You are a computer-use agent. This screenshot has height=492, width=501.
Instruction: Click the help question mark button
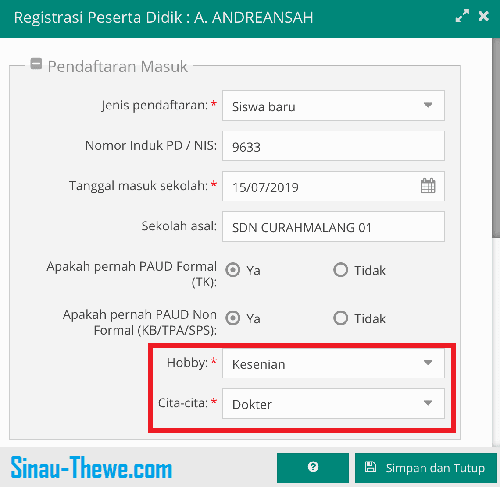[313, 467]
